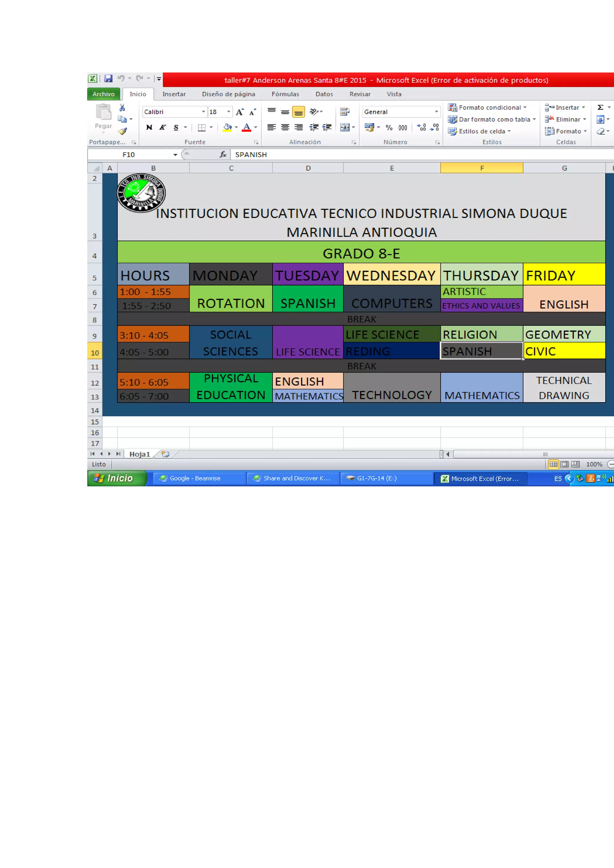Open the Calibri font name dropdown
614x868 pixels.
[203, 112]
